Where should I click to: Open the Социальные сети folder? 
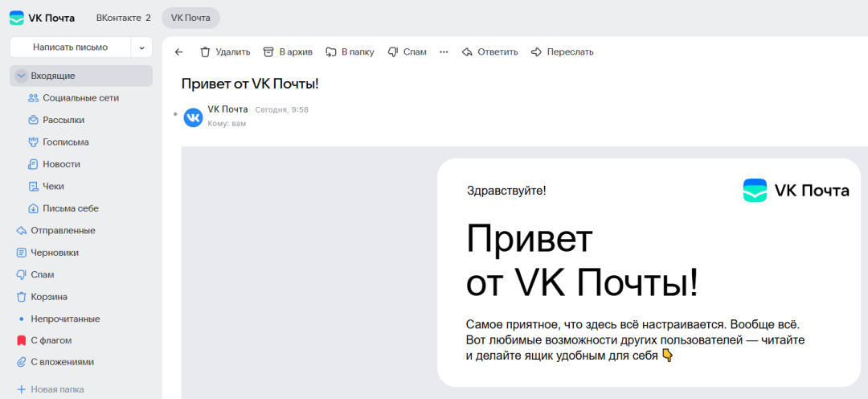81,98
